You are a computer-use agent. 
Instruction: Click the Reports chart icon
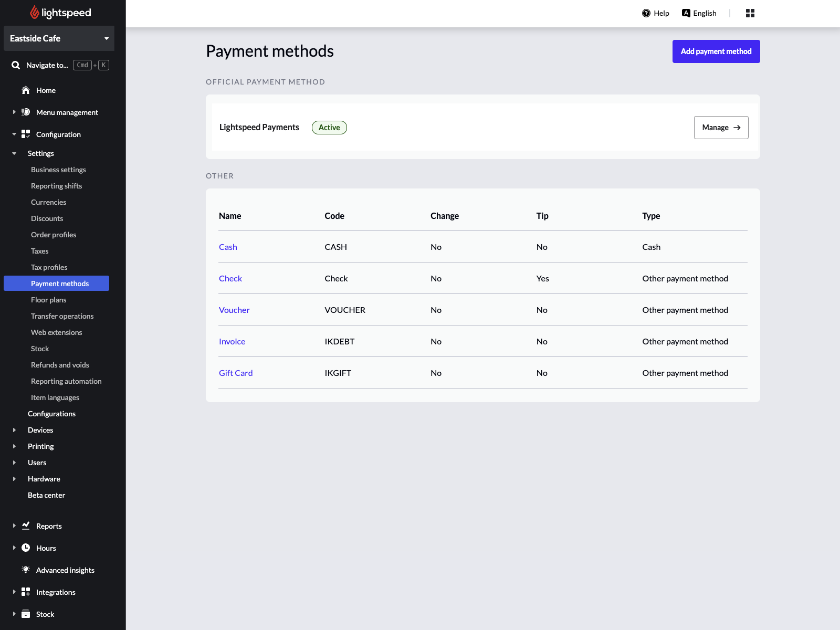click(26, 526)
